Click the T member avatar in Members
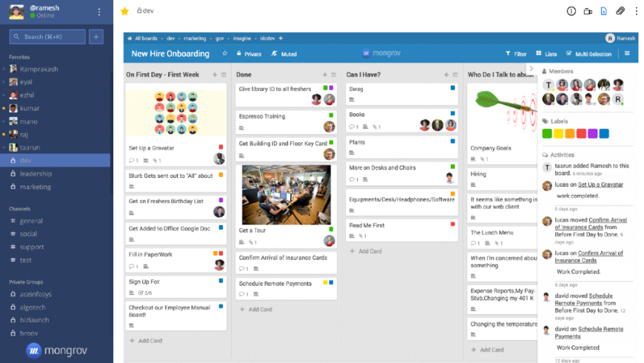The image size is (644, 363). point(548,85)
